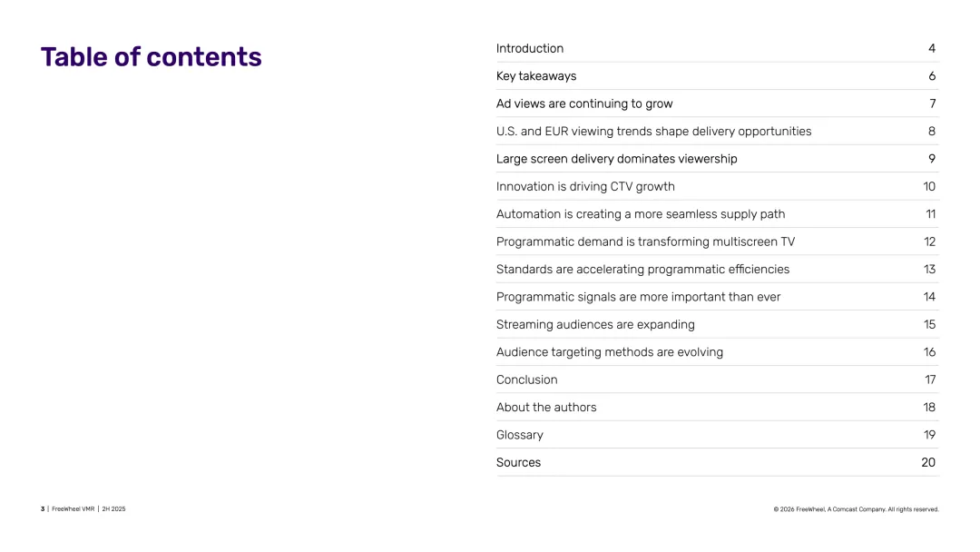Jump to Audience targeting methods are evolving
The height and width of the screenshot is (552, 980).
click(x=610, y=352)
